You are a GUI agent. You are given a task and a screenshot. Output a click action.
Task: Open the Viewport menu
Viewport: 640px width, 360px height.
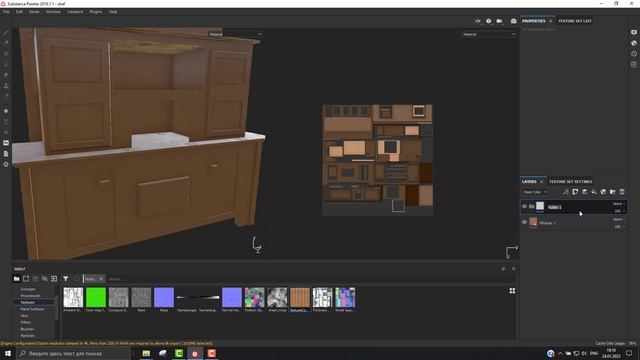click(x=75, y=12)
